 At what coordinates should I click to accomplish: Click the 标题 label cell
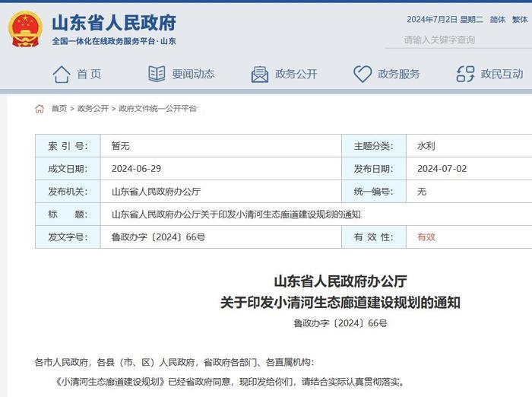coord(68,214)
